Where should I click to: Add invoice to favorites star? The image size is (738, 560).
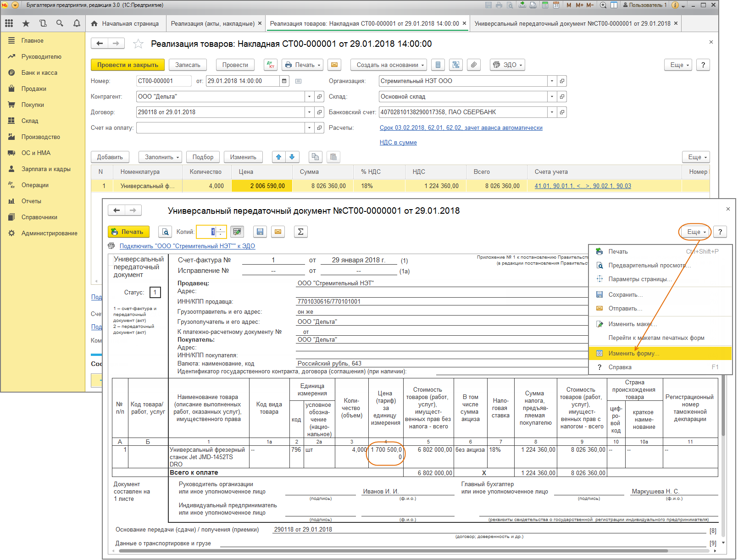click(138, 44)
